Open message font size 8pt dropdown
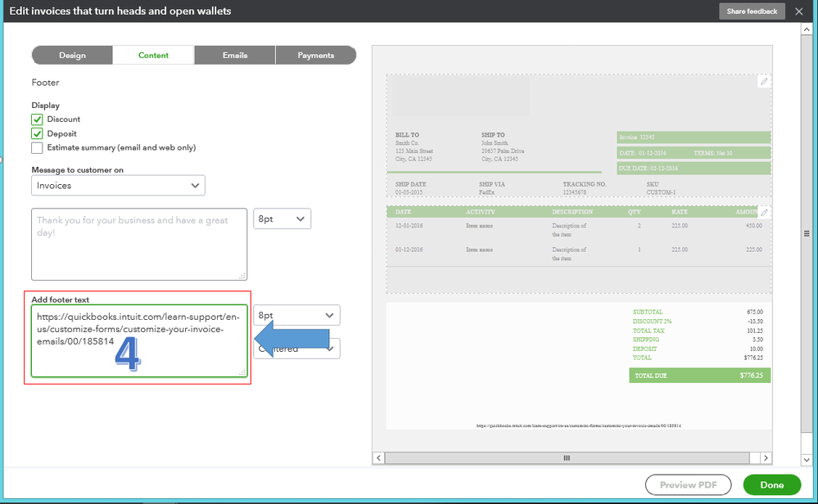 282,219
